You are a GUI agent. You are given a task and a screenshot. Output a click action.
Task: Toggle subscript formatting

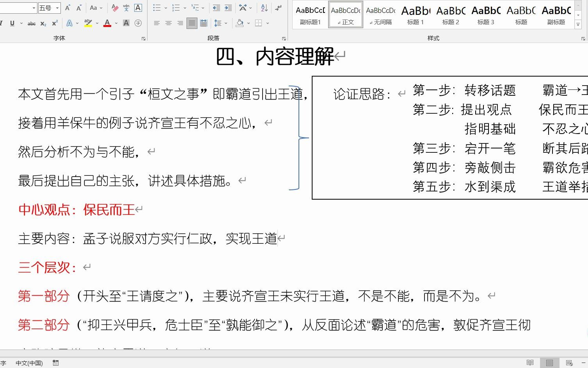[43, 23]
